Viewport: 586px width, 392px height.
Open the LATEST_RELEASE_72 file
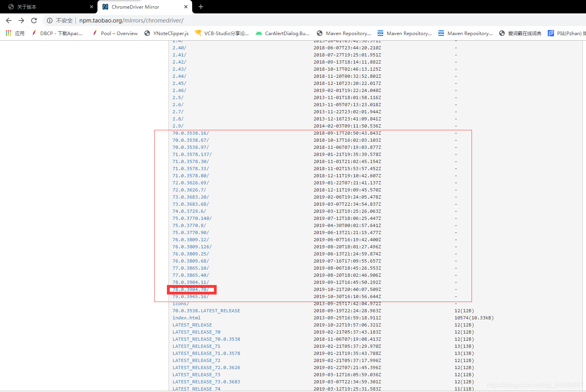197,360
